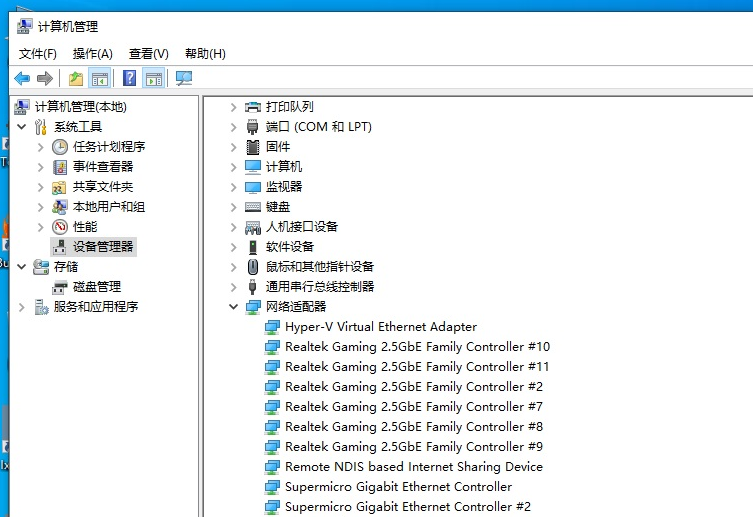Click the 固件 category label
Screen dimensions: 753x517
[278, 147]
